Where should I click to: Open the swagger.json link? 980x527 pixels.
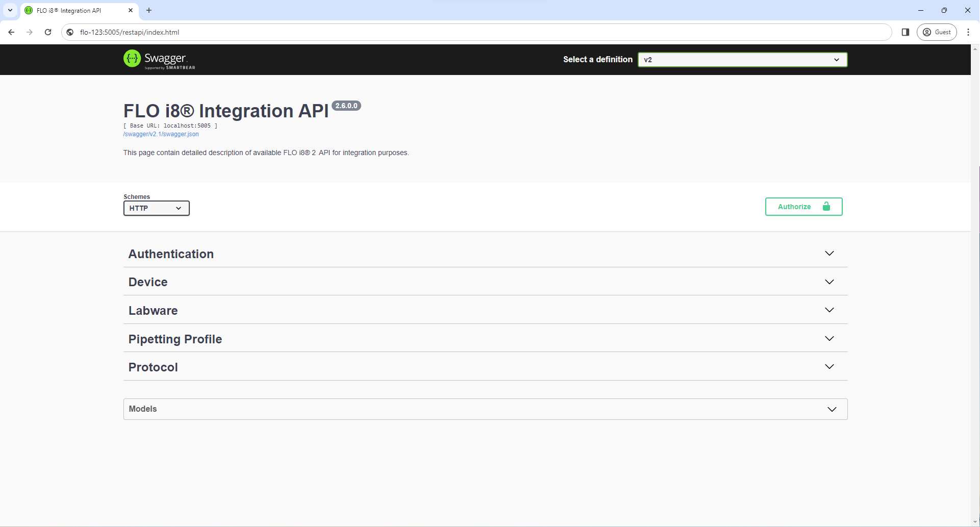[161, 134]
